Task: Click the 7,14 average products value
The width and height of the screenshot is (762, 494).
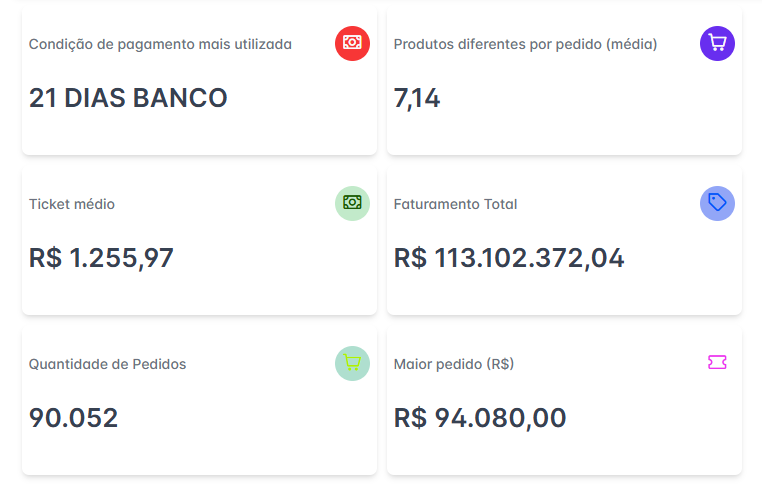Action: click(417, 99)
